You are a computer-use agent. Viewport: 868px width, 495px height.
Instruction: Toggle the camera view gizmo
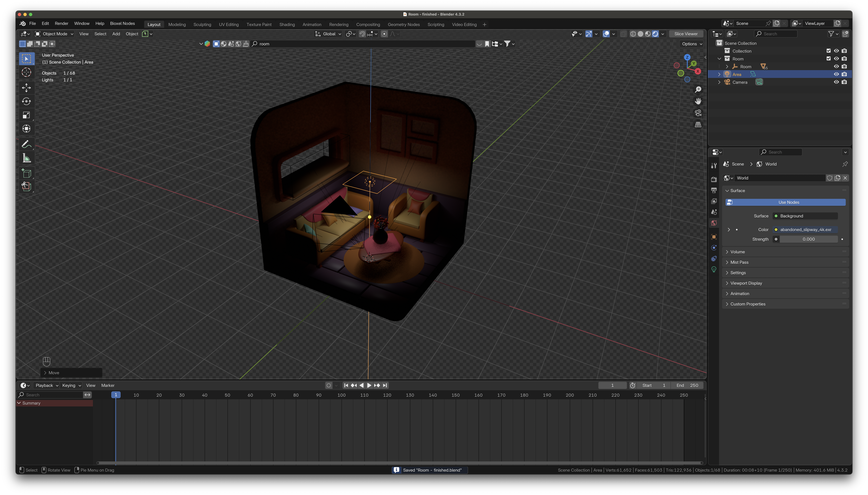click(698, 113)
